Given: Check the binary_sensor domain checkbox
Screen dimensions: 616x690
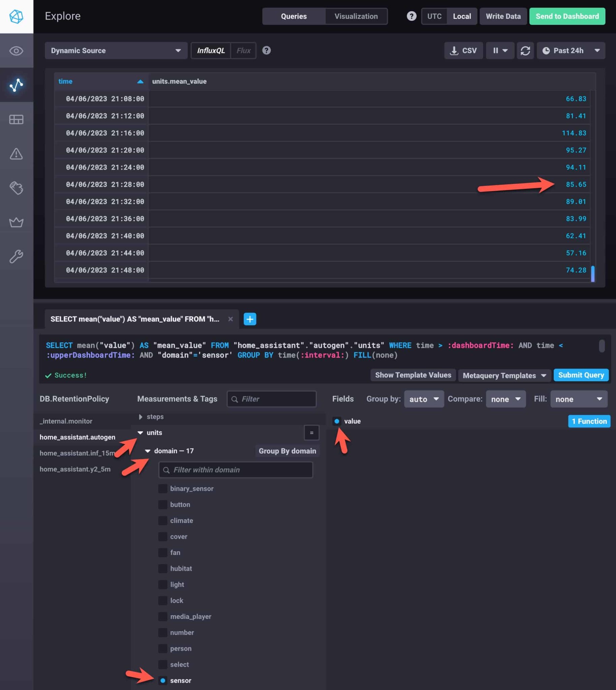Looking at the screenshot, I should (x=162, y=488).
